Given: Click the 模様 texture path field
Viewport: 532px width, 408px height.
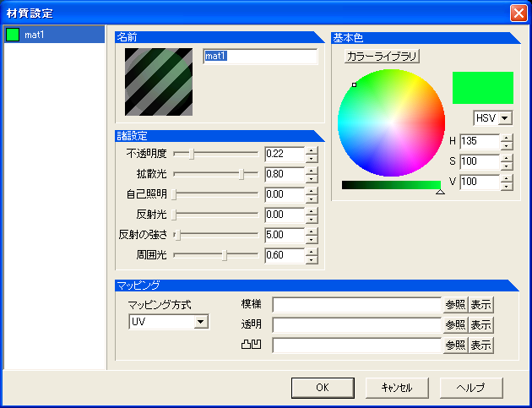Looking at the screenshot, I should (x=357, y=305).
